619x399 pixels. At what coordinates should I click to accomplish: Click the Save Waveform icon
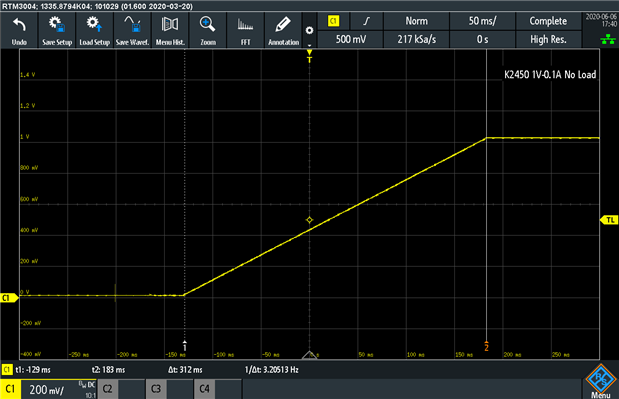coord(132,30)
